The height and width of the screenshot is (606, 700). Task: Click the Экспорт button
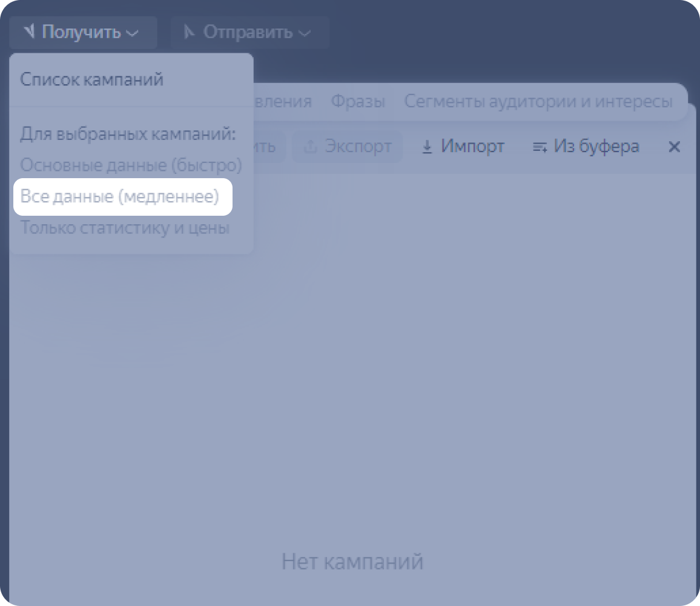348,146
